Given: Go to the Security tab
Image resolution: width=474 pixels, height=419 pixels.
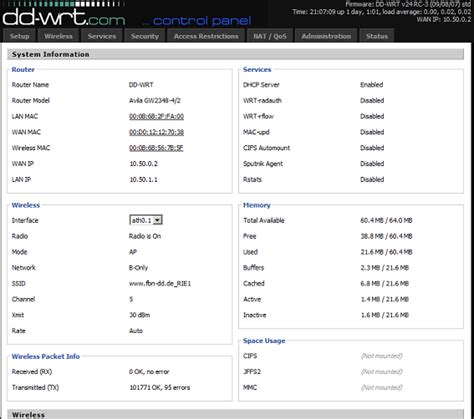Looking at the screenshot, I should (145, 36).
